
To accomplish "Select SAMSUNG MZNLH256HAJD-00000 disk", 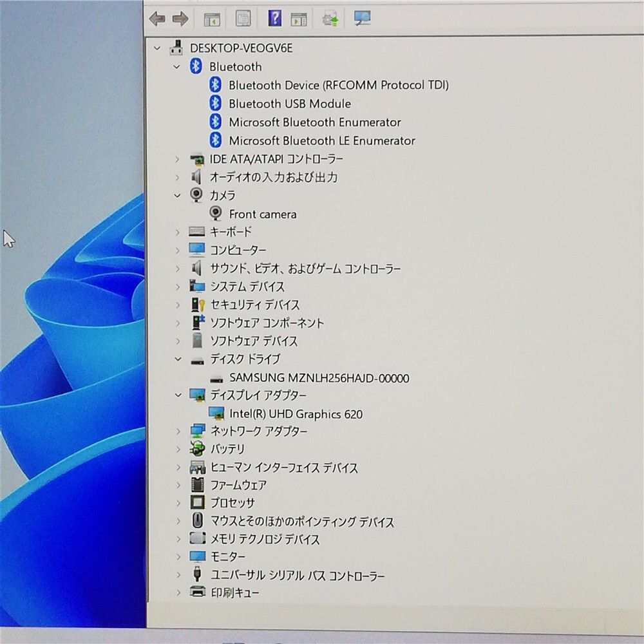I will (x=319, y=377).
